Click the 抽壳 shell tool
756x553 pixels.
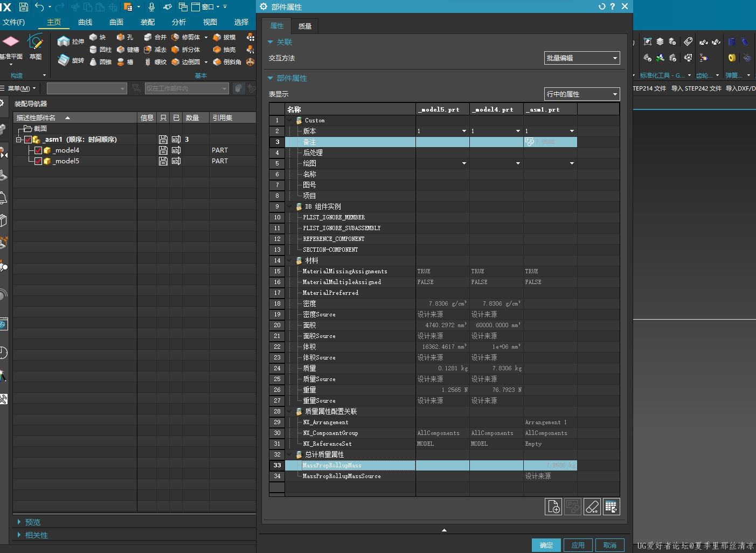pos(224,50)
